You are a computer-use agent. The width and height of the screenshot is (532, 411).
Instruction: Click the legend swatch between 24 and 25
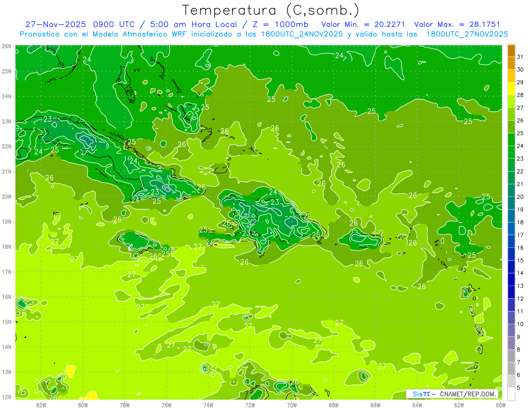coord(511,139)
